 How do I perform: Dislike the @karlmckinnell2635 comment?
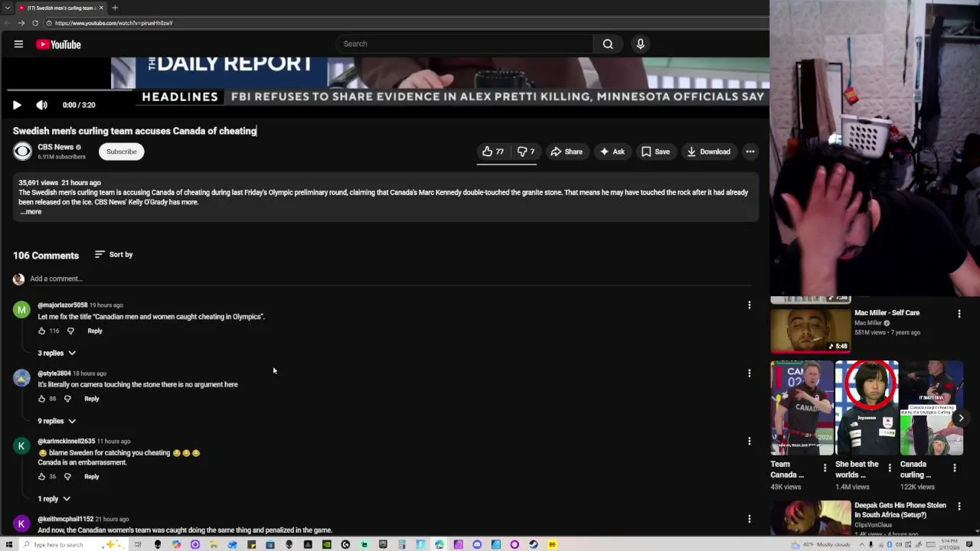pyautogui.click(x=67, y=477)
